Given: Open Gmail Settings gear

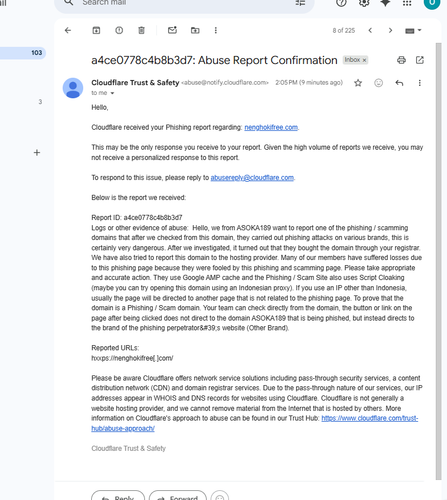Looking at the screenshot, I should (364, 3).
